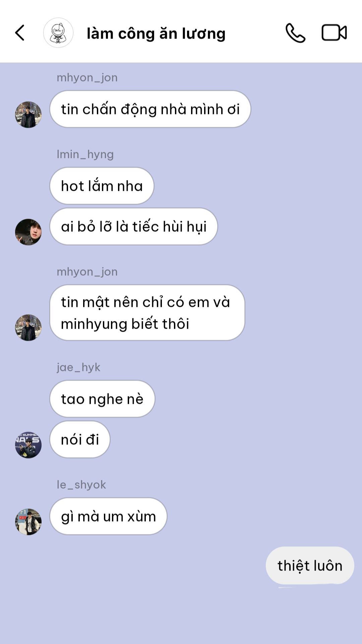Select the message 'tin chấn động nhà mình ơi'

(150, 109)
